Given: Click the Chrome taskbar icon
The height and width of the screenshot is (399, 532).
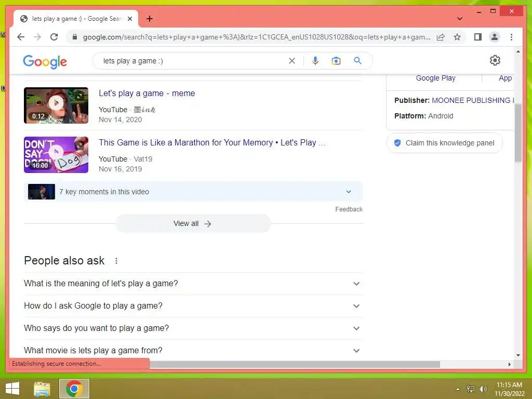Looking at the screenshot, I should point(74,389).
